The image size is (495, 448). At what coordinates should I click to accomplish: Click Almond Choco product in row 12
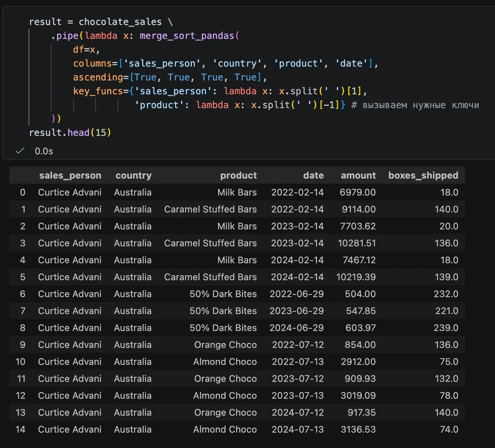[225, 396]
